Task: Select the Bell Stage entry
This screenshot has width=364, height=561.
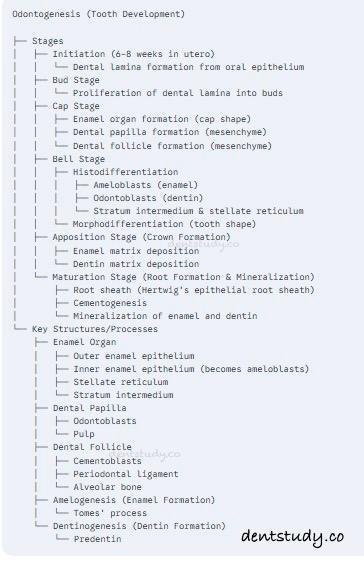Action: pos(78,159)
